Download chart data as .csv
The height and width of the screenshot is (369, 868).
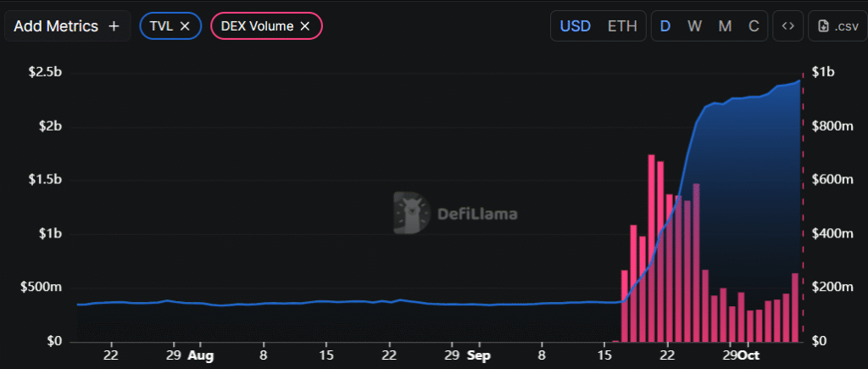[x=837, y=26]
